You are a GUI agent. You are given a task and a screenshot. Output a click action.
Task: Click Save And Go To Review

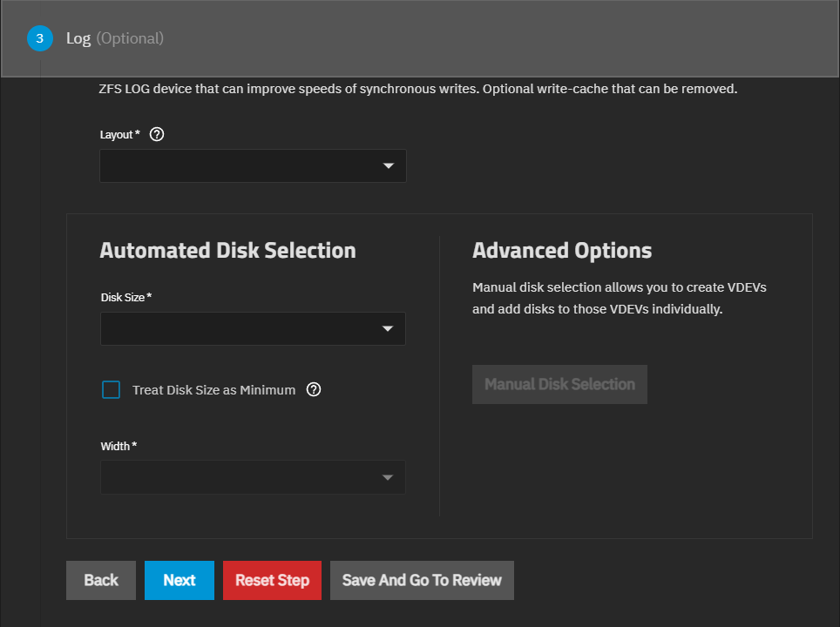click(422, 580)
